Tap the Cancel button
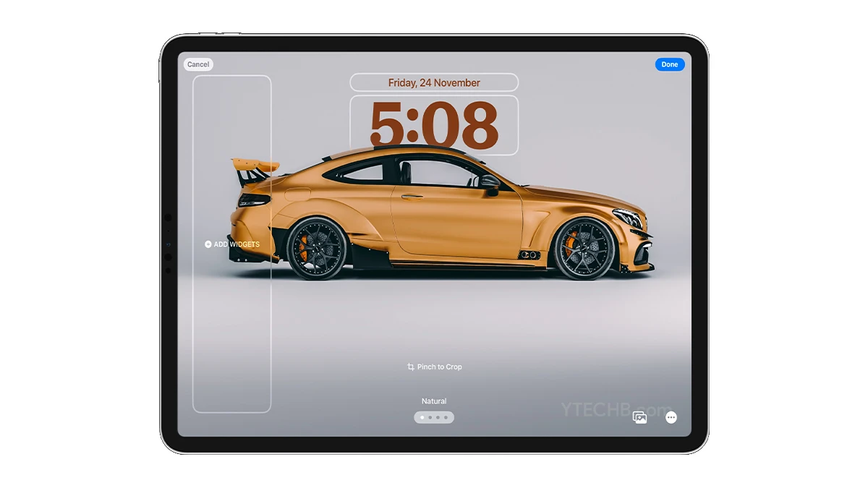Viewport: 868px width, 488px height. (x=198, y=64)
